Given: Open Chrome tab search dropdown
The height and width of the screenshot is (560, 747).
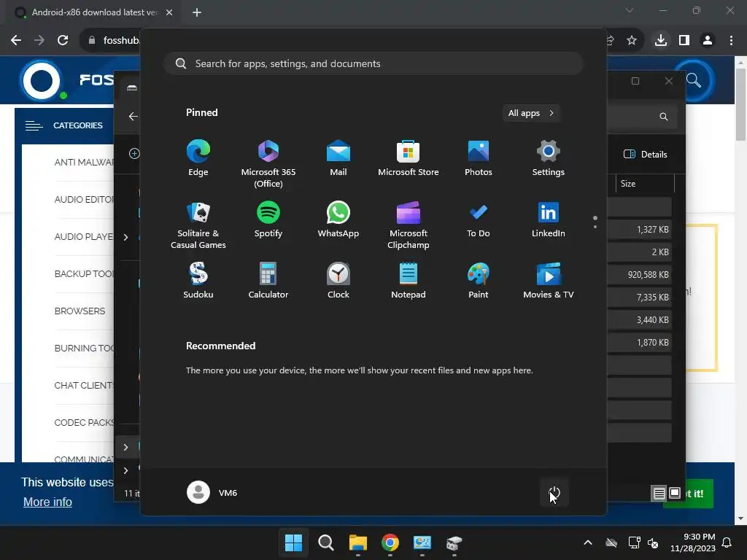Looking at the screenshot, I should (630, 10).
